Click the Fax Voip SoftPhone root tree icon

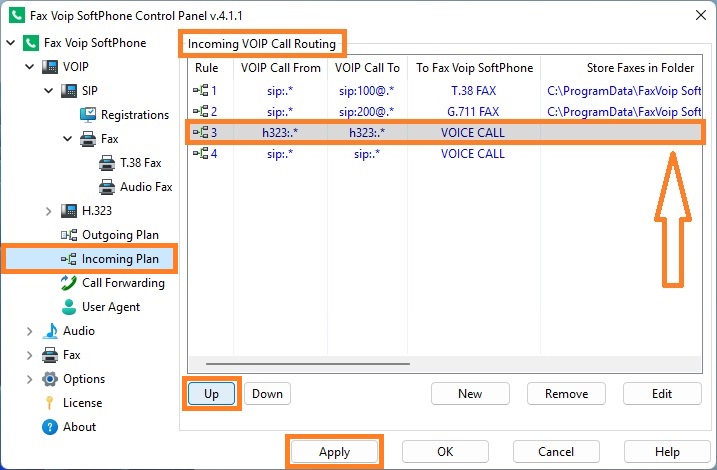[31, 43]
